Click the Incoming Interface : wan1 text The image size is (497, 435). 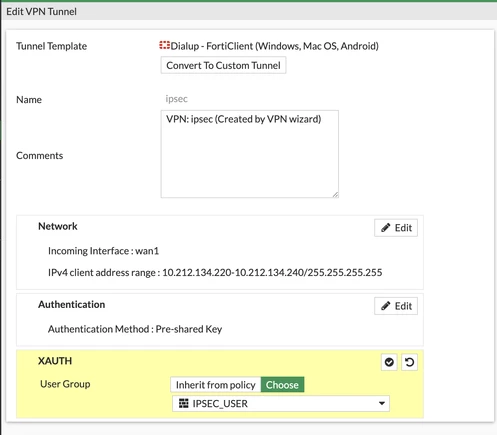(x=103, y=251)
